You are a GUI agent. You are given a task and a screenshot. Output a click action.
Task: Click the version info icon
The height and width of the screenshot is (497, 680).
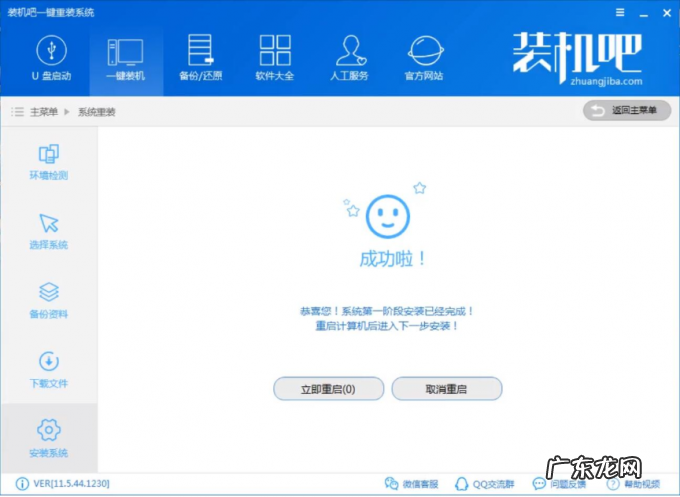click(x=22, y=484)
